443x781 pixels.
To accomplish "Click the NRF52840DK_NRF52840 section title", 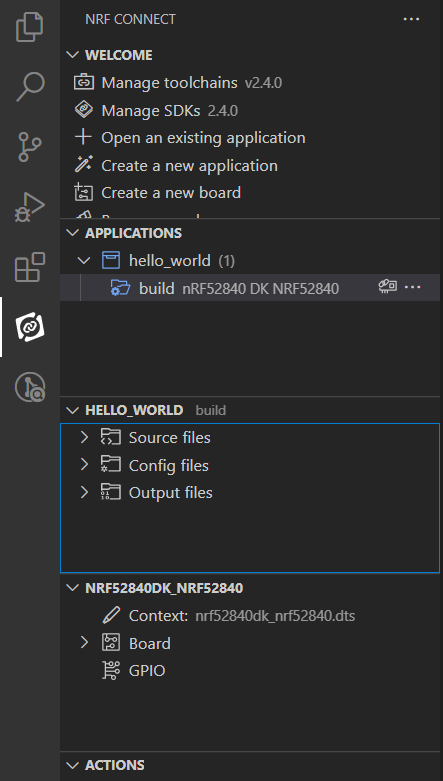I will point(164,588).
